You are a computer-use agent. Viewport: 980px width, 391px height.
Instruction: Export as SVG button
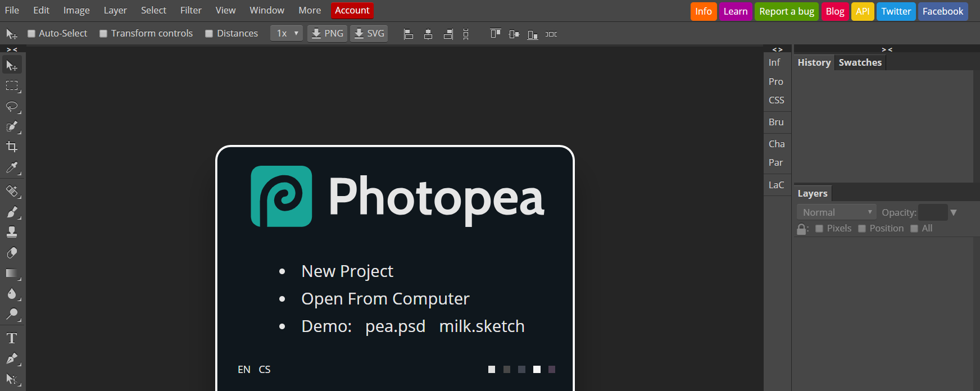[x=369, y=34]
